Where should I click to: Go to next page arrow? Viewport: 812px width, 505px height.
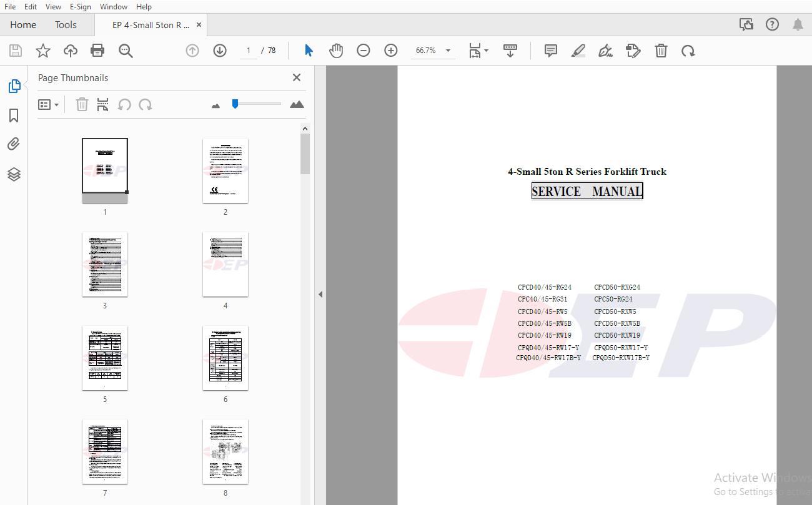tap(220, 51)
